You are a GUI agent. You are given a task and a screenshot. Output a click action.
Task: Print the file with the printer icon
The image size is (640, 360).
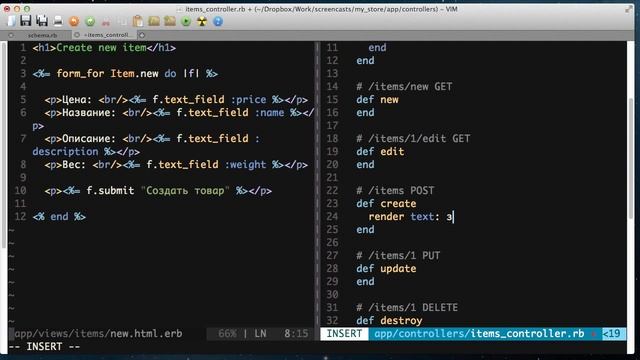pos(58,21)
